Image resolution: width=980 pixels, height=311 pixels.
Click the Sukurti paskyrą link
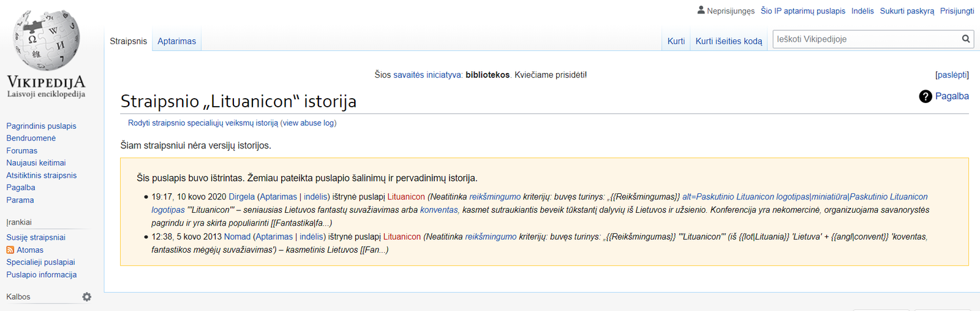click(x=907, y=11)
